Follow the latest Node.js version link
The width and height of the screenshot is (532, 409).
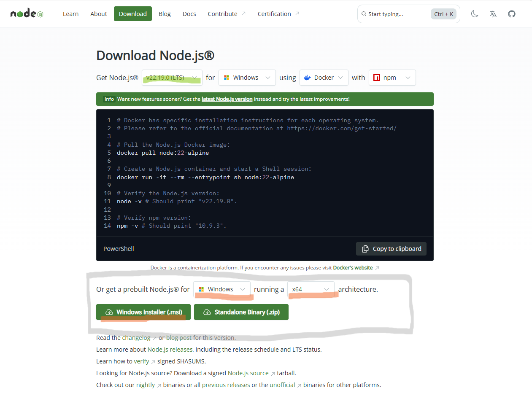tap(227, 99)
